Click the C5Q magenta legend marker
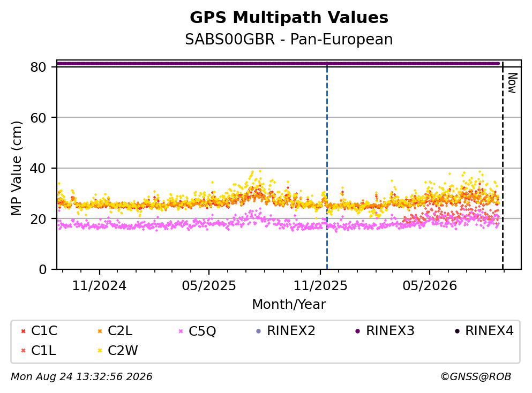Viewport: 532px width, 393px height. pyautogui.click(x=181, y=331)
